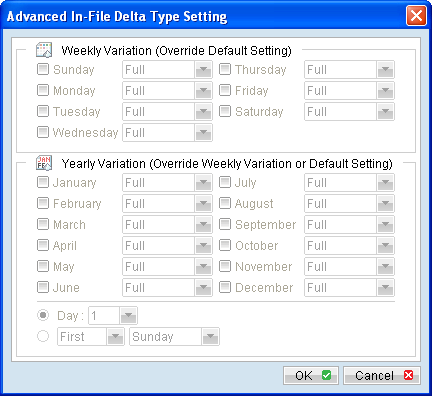This screenshot has height=396, width=432.
Task: Check the September checkbox
Action: point(225,224)
